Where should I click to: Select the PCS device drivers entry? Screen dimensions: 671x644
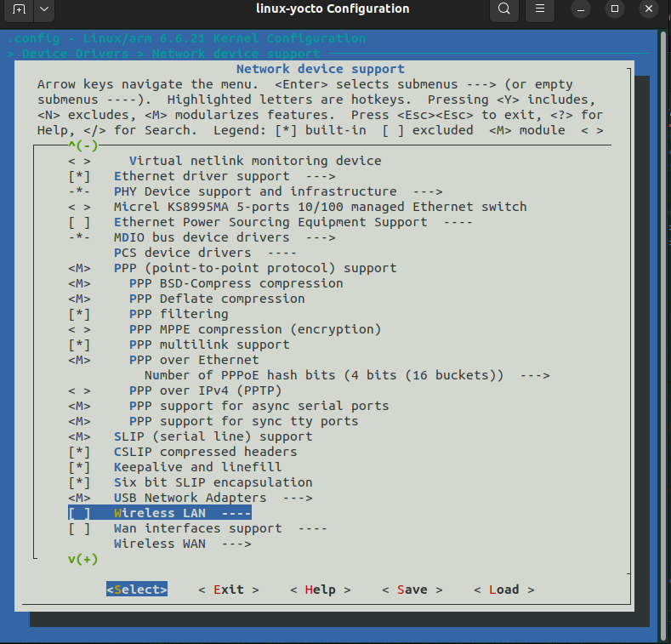tap(204, 253)
